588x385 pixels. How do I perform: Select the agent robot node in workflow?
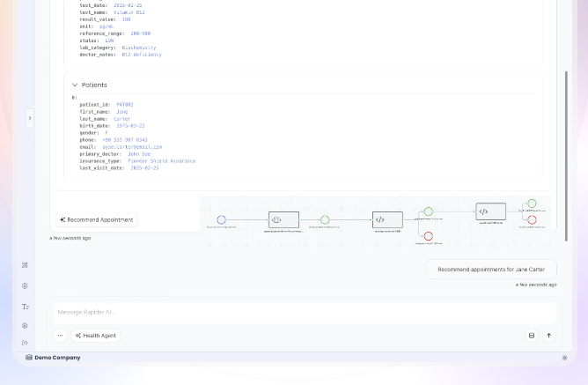[283, 220]
